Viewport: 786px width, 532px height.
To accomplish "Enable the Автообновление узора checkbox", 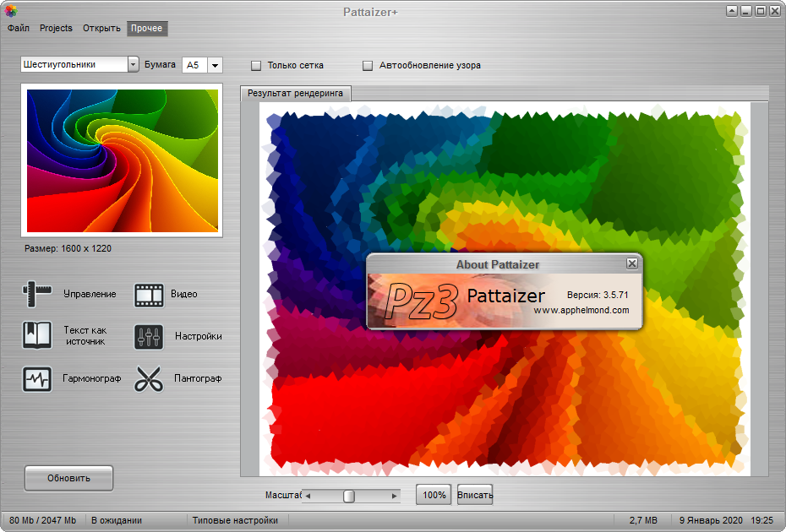I will 368,66.
